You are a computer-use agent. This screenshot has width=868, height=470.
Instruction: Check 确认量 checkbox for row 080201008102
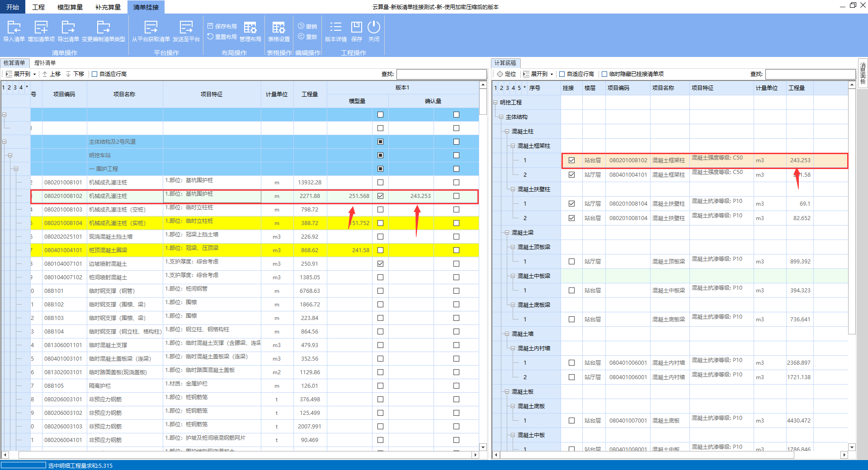(456, 196)
